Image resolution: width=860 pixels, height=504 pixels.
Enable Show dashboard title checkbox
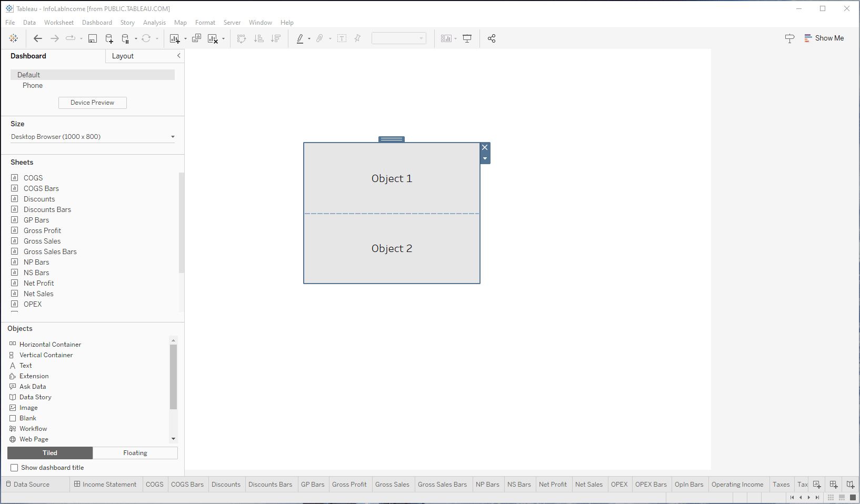[14, 468]
